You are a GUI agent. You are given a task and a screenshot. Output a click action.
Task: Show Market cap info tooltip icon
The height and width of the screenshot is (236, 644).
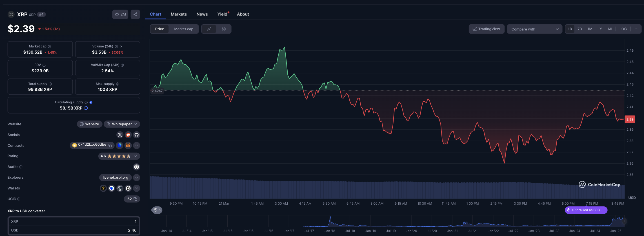coord(49,46)
